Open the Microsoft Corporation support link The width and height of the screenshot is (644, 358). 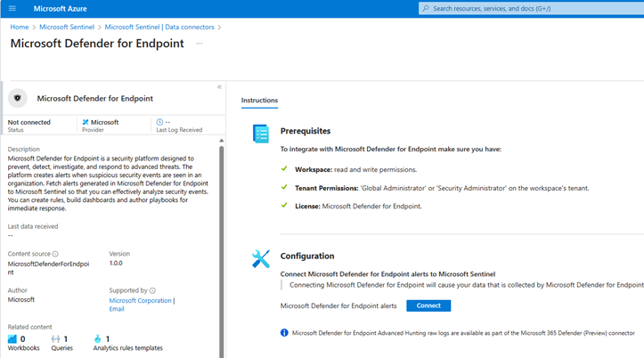coord(140,300)
